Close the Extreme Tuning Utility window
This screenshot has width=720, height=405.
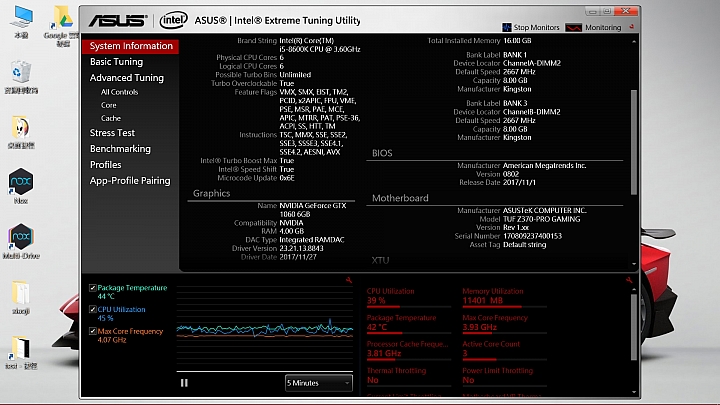click(626, 11)
